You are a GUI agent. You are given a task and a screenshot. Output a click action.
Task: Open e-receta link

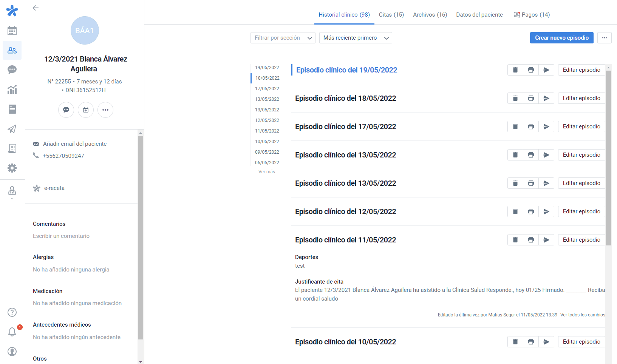click(54, 188)
